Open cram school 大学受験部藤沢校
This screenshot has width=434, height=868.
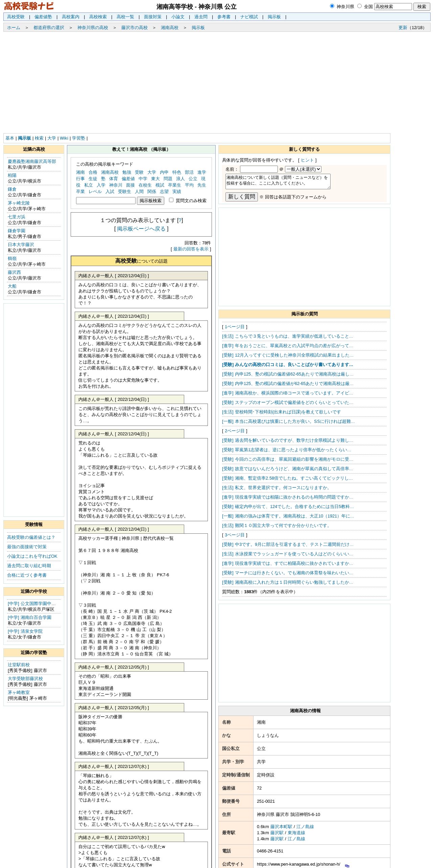[25, 679]
